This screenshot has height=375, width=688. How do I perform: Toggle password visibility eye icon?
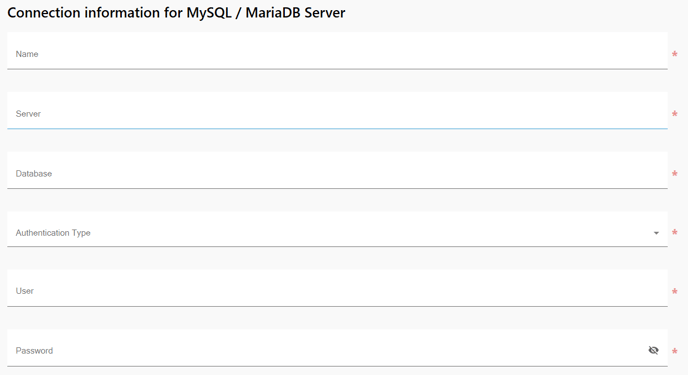coord(653,350)
